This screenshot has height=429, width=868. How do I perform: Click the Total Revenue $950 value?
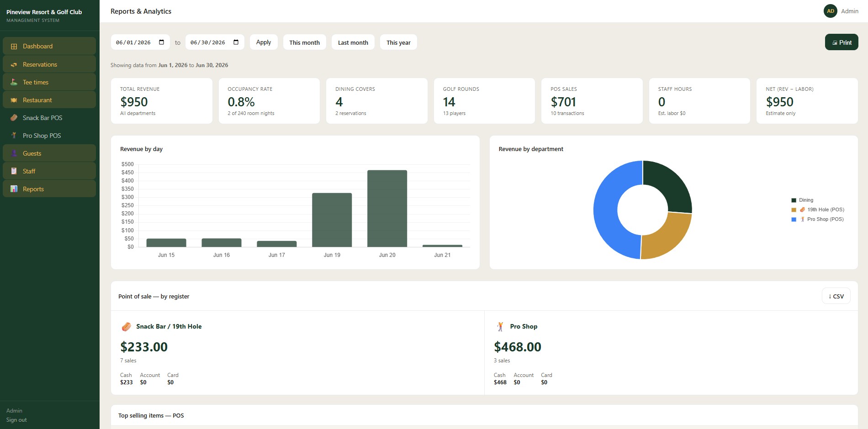tap(134, 102)
